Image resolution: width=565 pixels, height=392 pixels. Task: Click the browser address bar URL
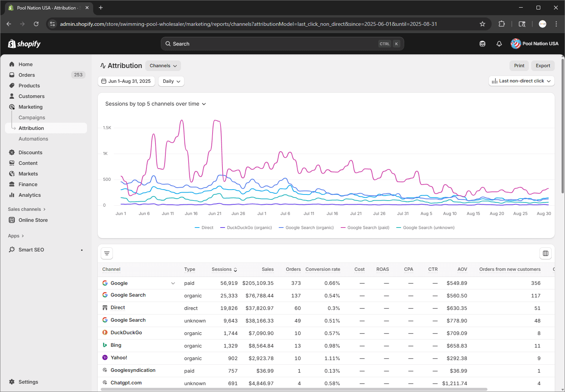pyautogui.click(x=248, y=24)
